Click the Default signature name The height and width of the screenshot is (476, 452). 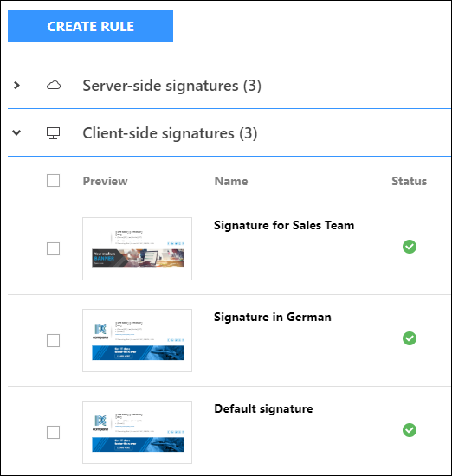pyautogui.click(x=263, y=408)
